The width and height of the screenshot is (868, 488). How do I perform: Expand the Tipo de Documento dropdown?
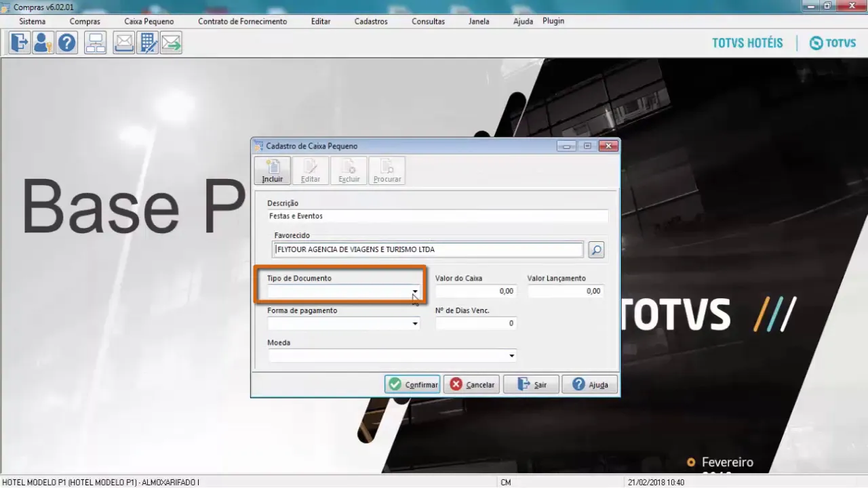click(x=415, y=291)
